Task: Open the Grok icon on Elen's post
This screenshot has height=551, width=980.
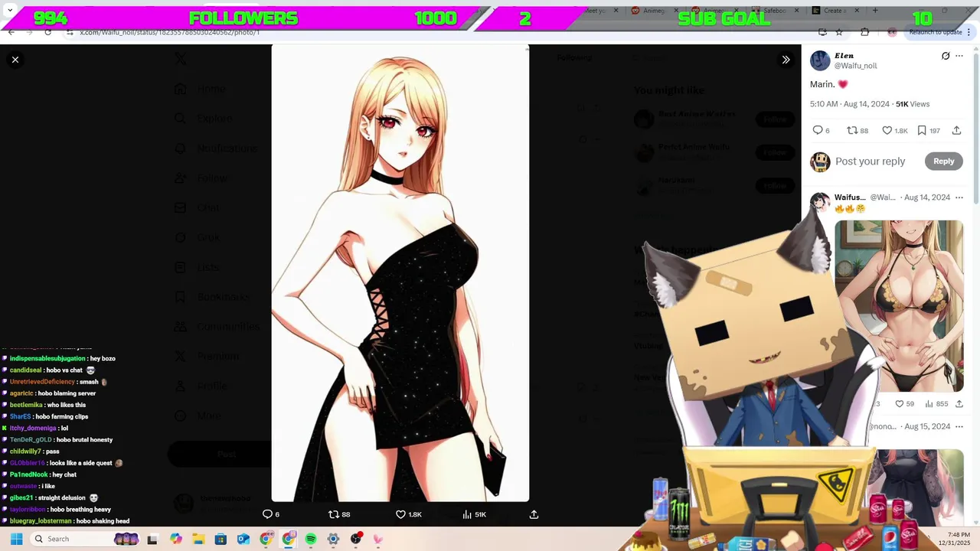Action: click(x=946, y=56)
